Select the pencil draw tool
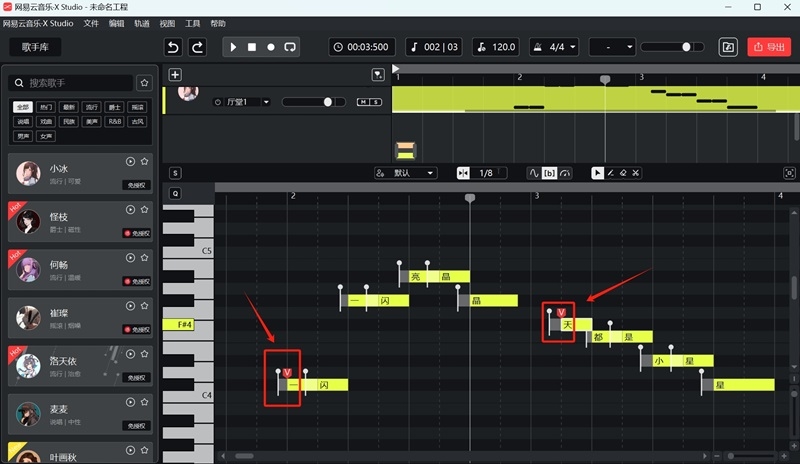The width and height of the screenshot is (800, 464). point(610,173)
